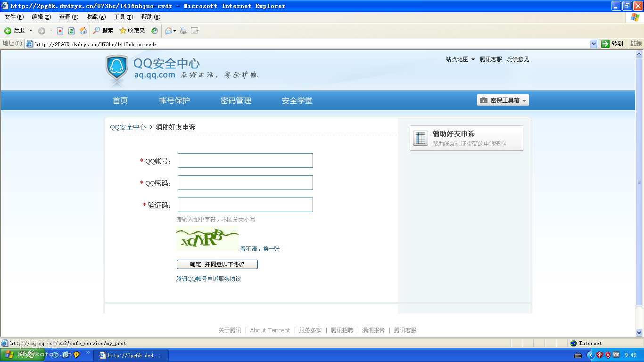Click the QQ密码 password input field
644x362 pixels.
pyautogui.click(x=245, y=182)
